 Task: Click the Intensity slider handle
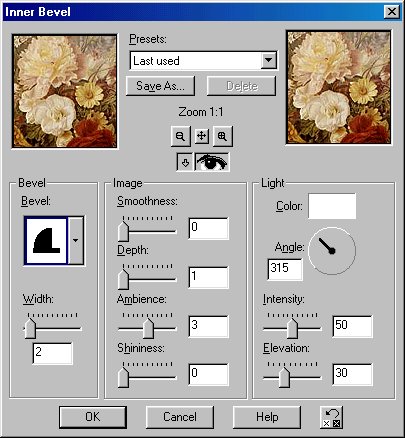coord(292,328)
